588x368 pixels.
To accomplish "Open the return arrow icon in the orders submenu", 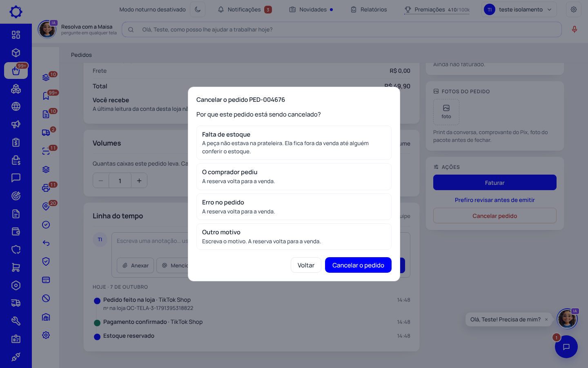I will [46, 243].
